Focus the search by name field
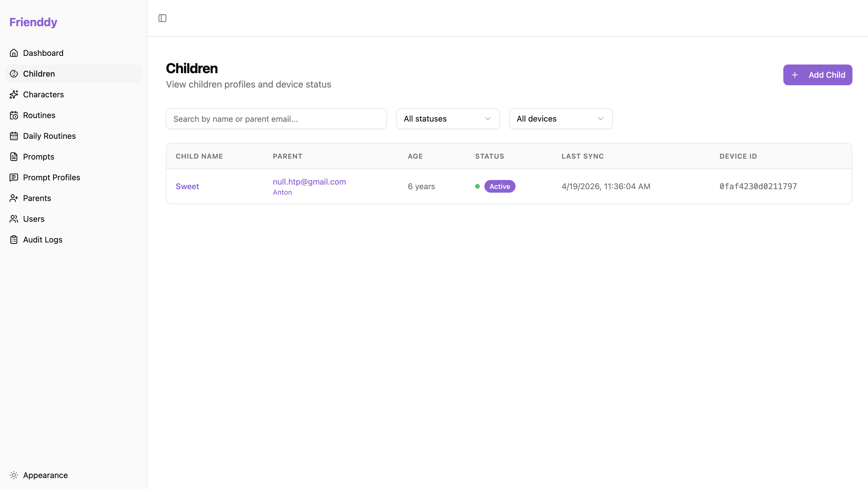The width and height of the screenshot is (868, 489). click(276, 119)
